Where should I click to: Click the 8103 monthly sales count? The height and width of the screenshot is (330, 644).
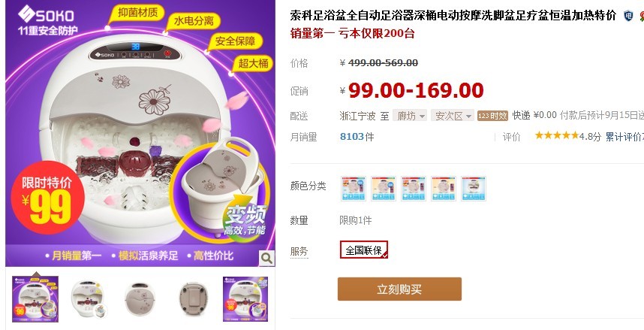pos(352,136)
